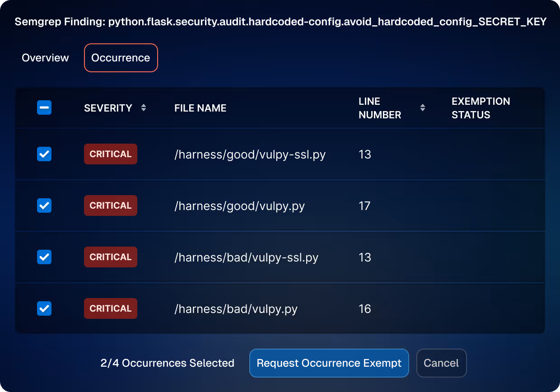The width and height of the screenshot is (560, 392).
Task: Switch to the Overview tab
Action: 45,57
